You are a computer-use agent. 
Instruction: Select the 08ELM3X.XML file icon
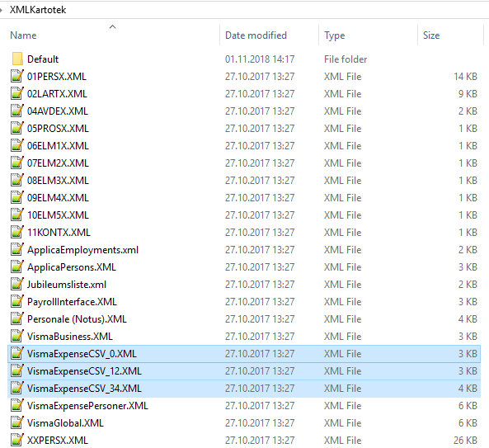[x=17, y=180]
